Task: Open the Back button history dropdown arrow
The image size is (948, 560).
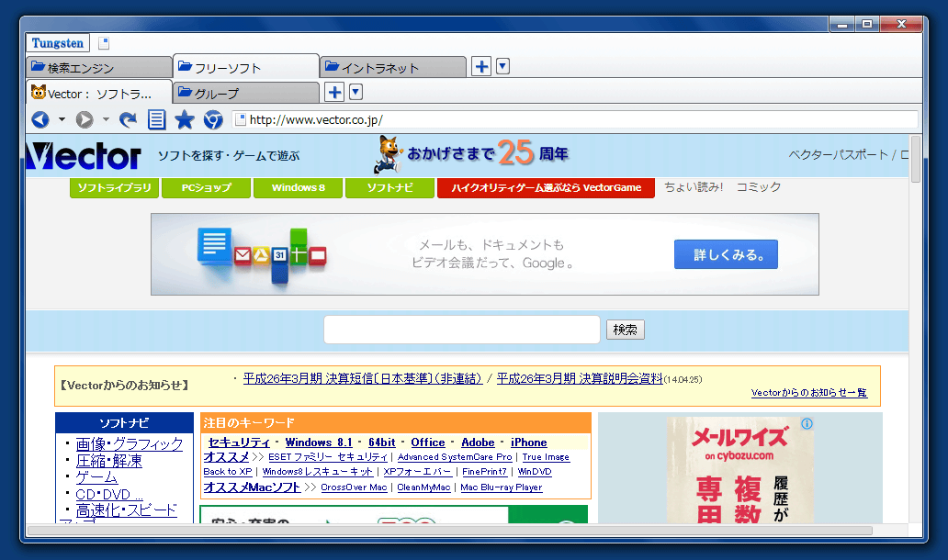Action: point(62,119)
